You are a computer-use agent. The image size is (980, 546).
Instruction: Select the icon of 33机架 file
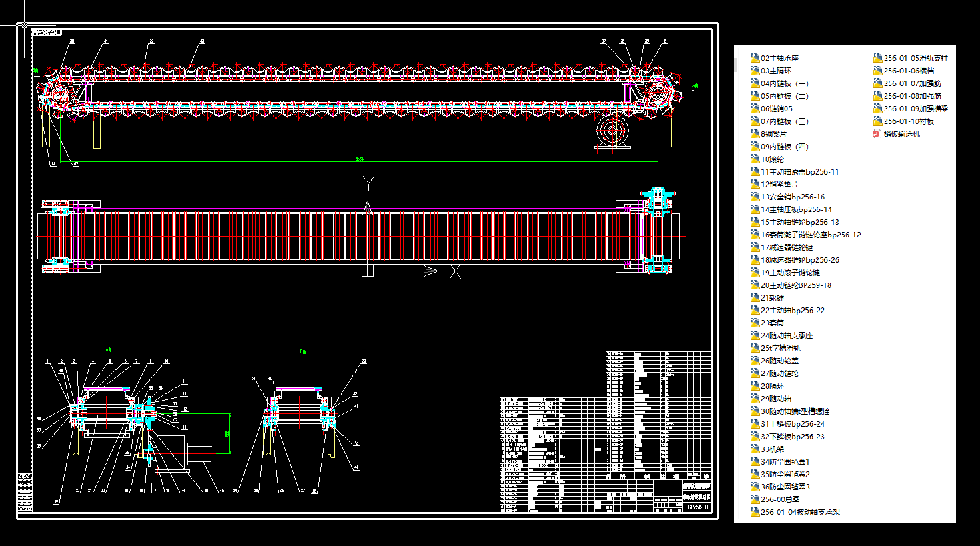755,449
